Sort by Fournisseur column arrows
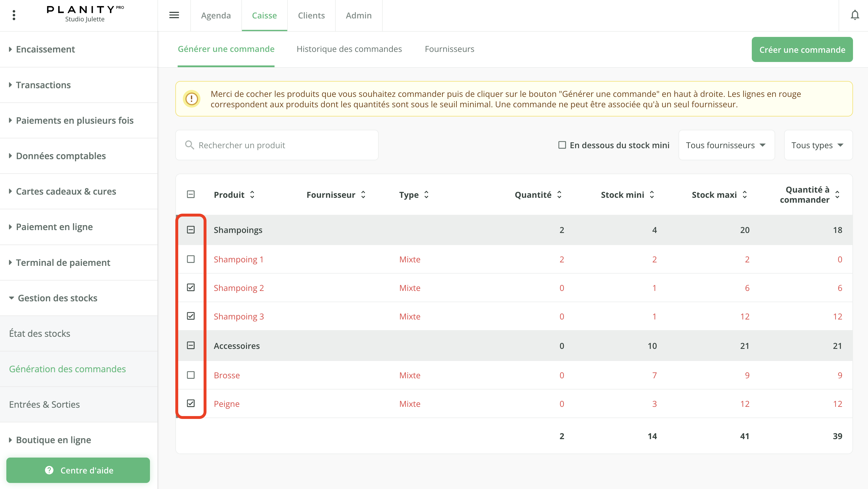868x489 pixels. 363,194
